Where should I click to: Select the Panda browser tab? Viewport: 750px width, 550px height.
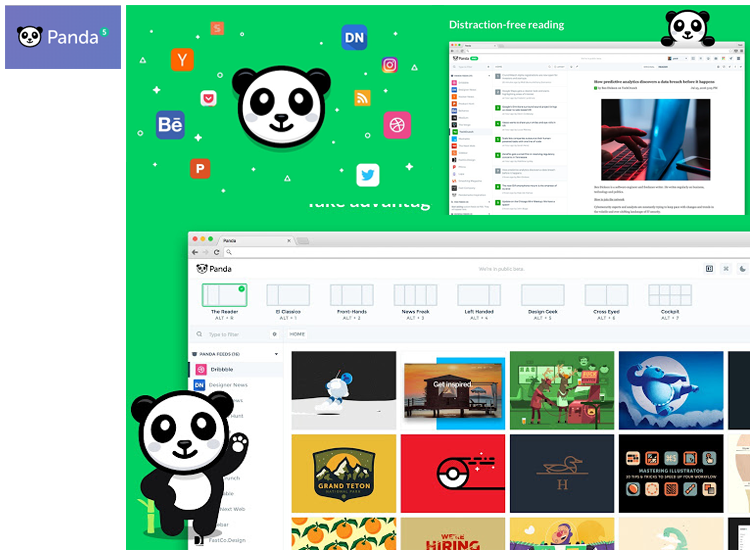point(256,241)
